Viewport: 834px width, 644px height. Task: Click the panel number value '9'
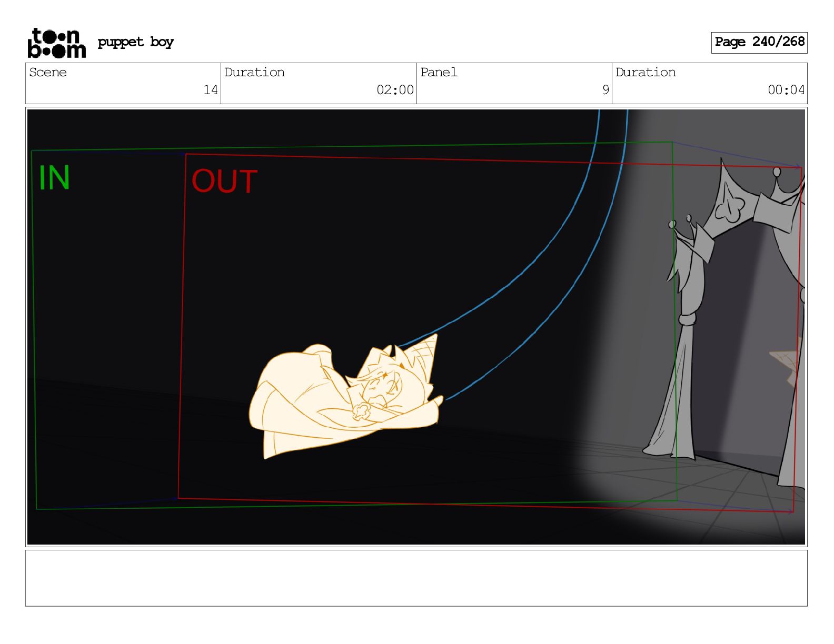605,90
